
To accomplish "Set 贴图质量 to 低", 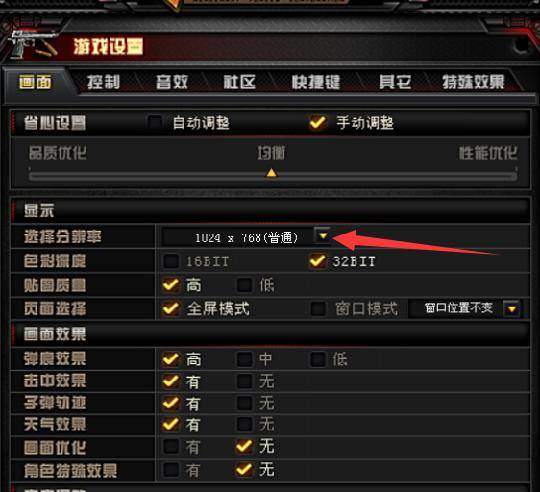I will coord(245,285).
